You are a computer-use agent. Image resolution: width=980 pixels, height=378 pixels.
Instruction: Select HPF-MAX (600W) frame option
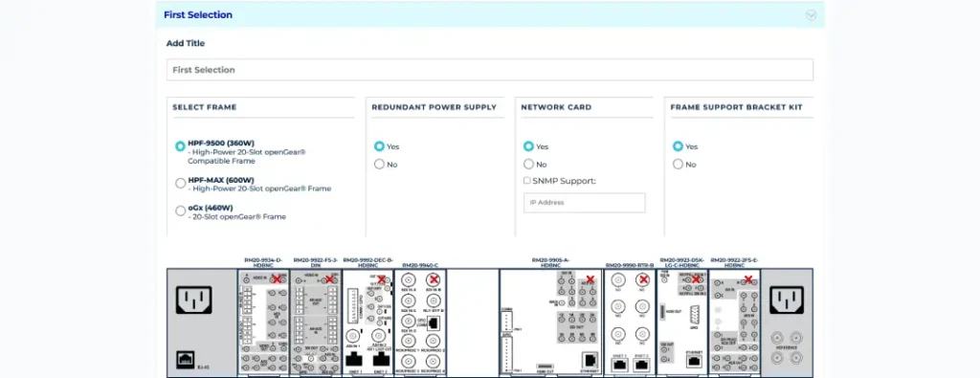(181, 183)
